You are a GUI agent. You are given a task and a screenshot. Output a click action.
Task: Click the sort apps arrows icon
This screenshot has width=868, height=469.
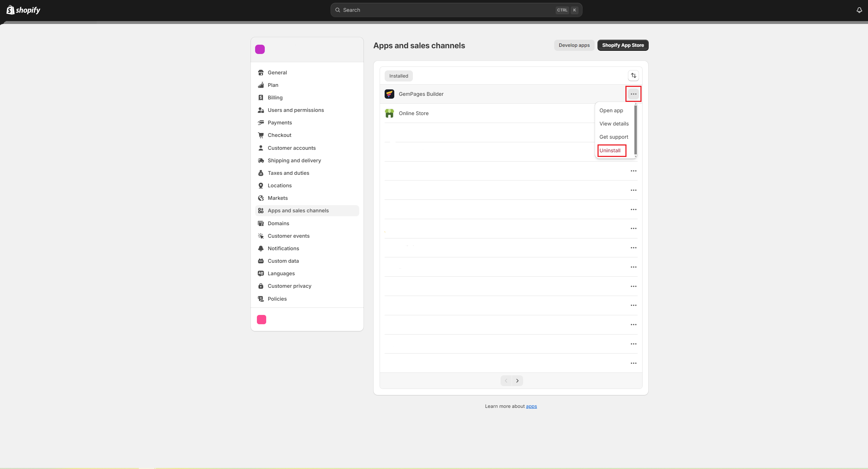coord(633,75)
